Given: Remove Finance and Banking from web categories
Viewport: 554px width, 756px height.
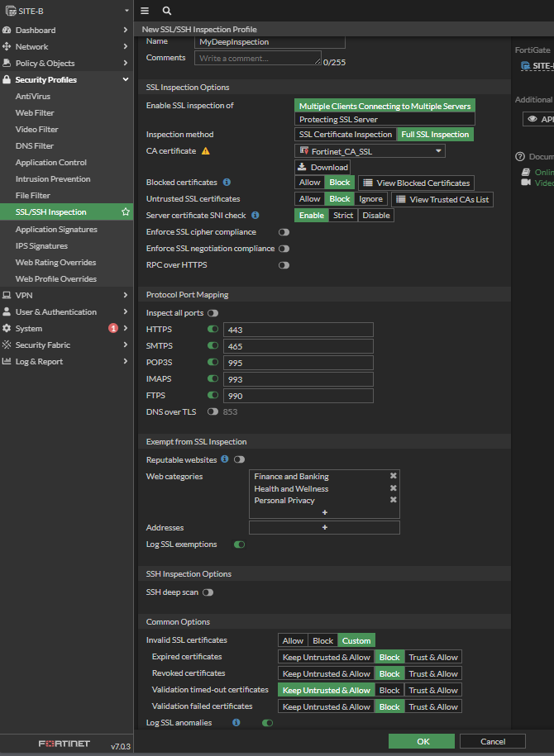Looking at the screenshot, I should 394,476.
